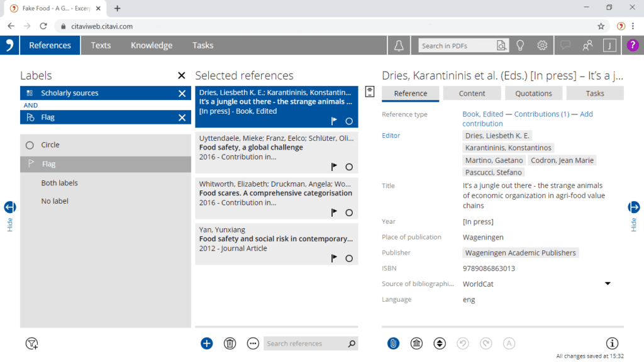Open the Knowledge menu item
Image resolution: width=644 pixels, height=362 pixels.
click(152, 45)
